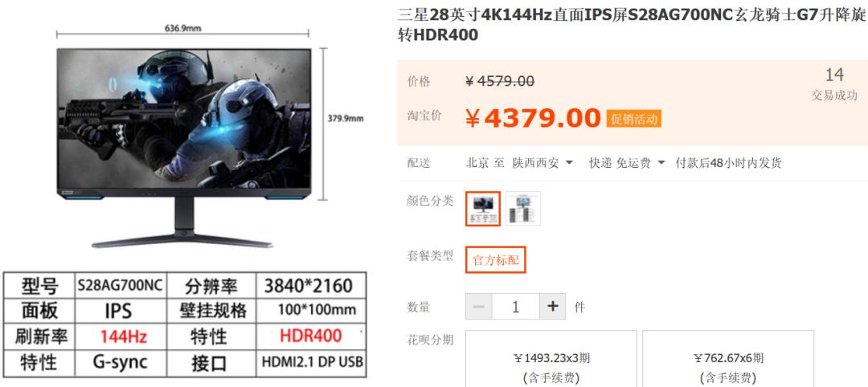
Task: Choose the 官方标配 package option
Action: point(495,260)
